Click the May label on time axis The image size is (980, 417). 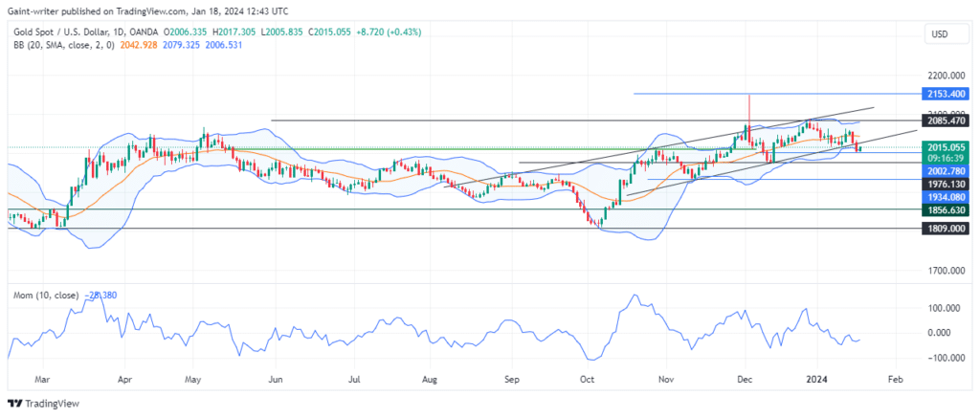click(192, 379)
